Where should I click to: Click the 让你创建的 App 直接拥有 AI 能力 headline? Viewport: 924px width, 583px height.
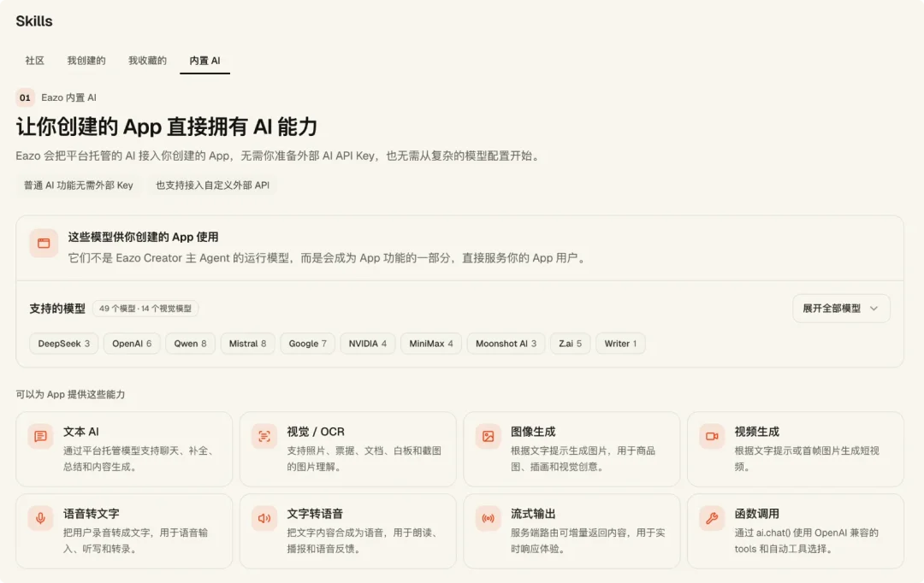click(167, 127)
